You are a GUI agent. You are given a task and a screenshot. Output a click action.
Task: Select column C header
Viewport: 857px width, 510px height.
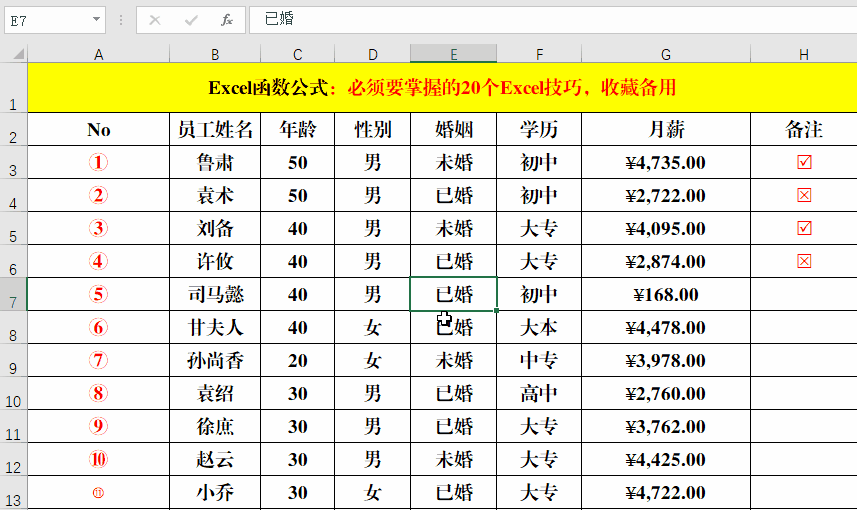[297, 54]
